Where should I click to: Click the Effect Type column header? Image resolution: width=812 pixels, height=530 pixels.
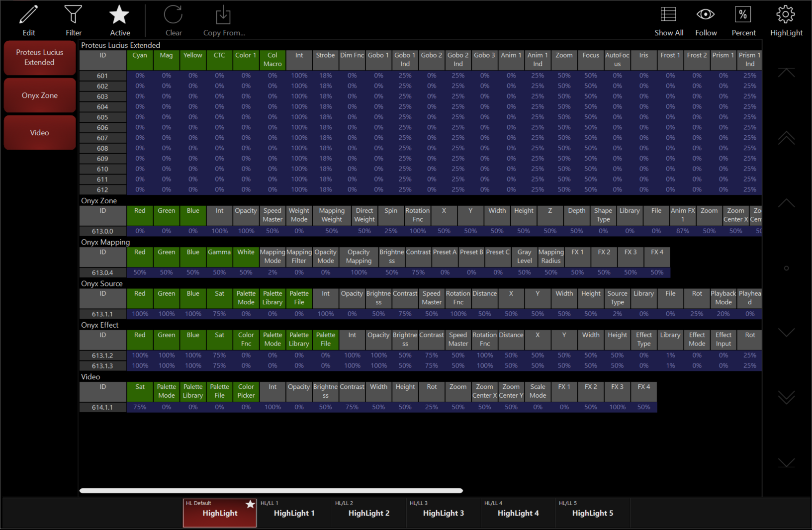coord(643,340)
